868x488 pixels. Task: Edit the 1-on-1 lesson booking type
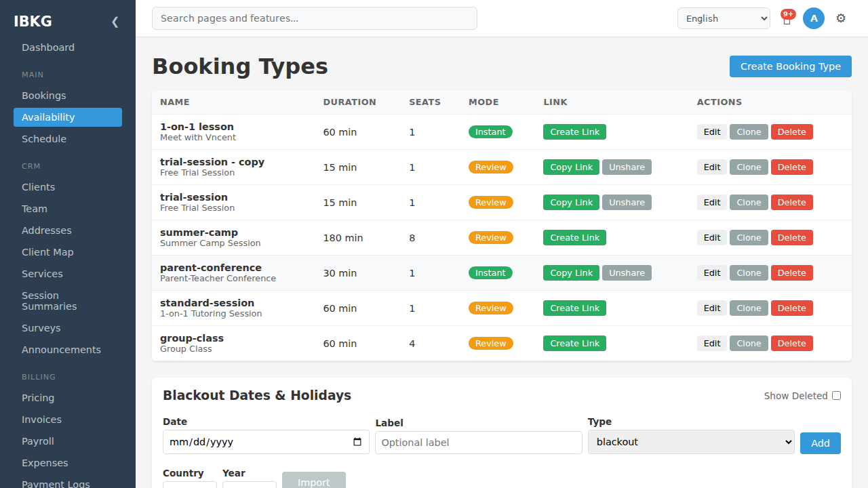[712, 132]
